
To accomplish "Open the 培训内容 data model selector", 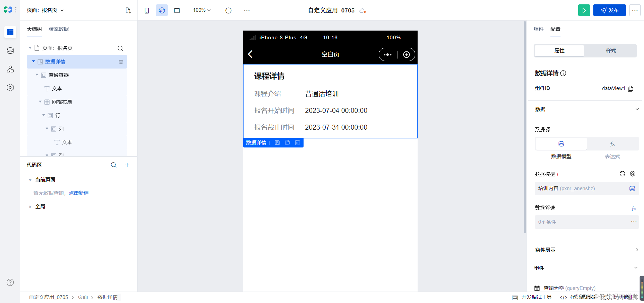I will coord(587,188).
